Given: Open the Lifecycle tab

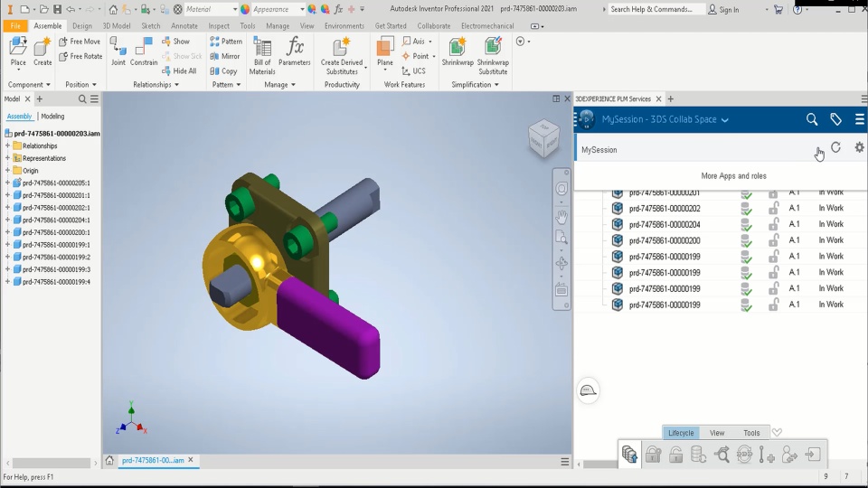Looking at the screenshot, I should pyautogui.click(x=681, y=433).
